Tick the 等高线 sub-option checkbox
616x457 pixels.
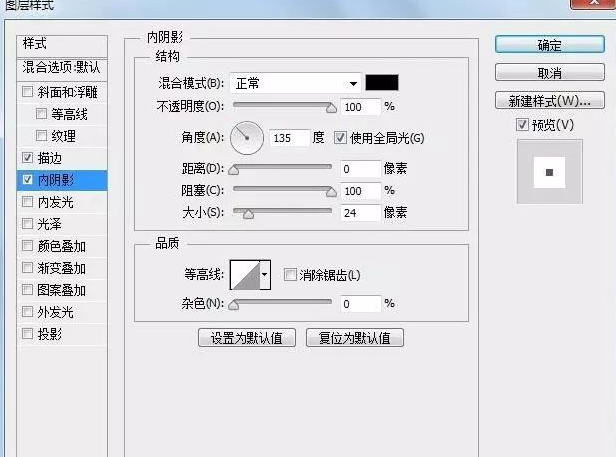coord(41,114)
